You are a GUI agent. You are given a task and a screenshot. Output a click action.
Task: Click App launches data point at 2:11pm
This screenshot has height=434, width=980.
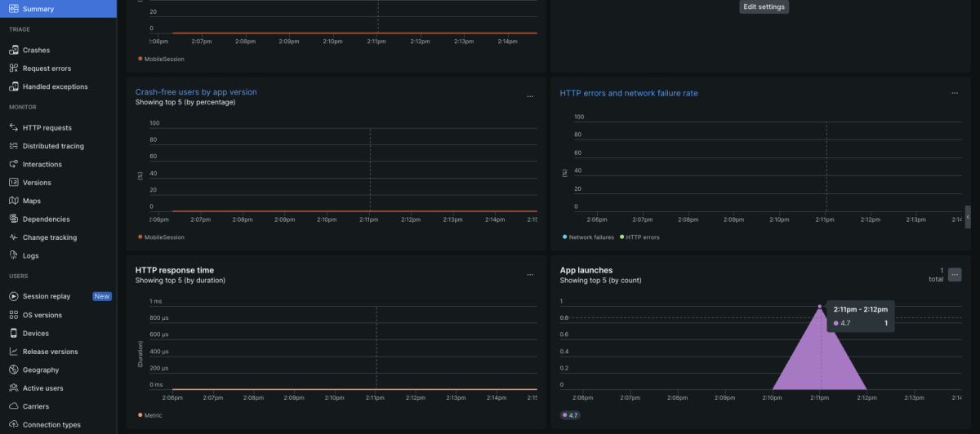click(820, 307)
